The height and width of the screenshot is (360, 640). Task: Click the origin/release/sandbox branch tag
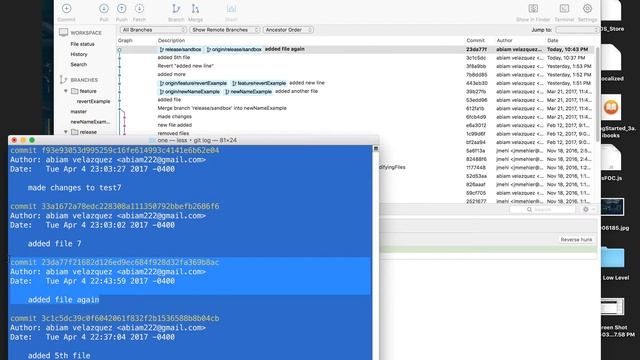tap(234, 49)
